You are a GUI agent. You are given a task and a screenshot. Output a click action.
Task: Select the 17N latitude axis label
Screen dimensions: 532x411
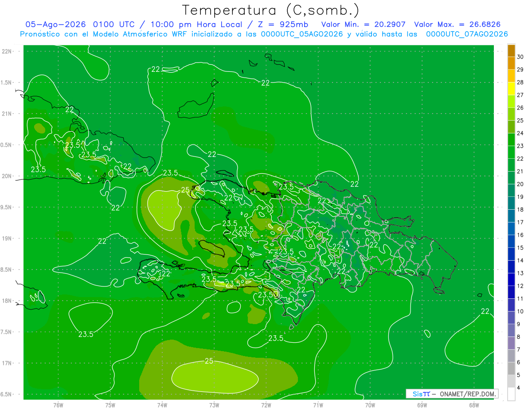pyautogui.click(x=7, y=363)
